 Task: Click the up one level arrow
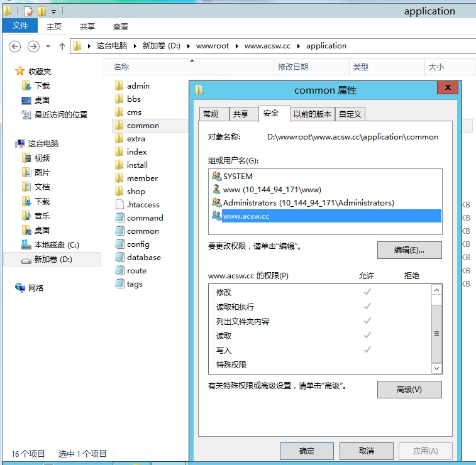click(x=62, y=46)
